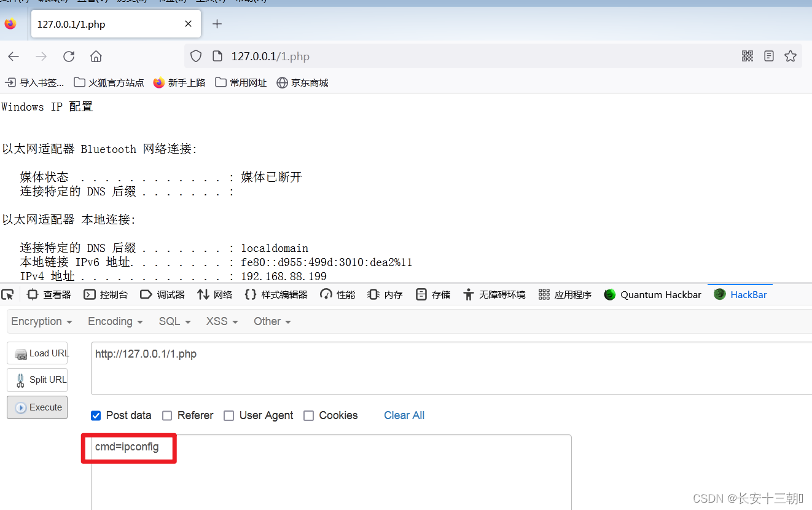Click the page info icon in address bar
Screen dimensions: 812x510
(217, 57)
